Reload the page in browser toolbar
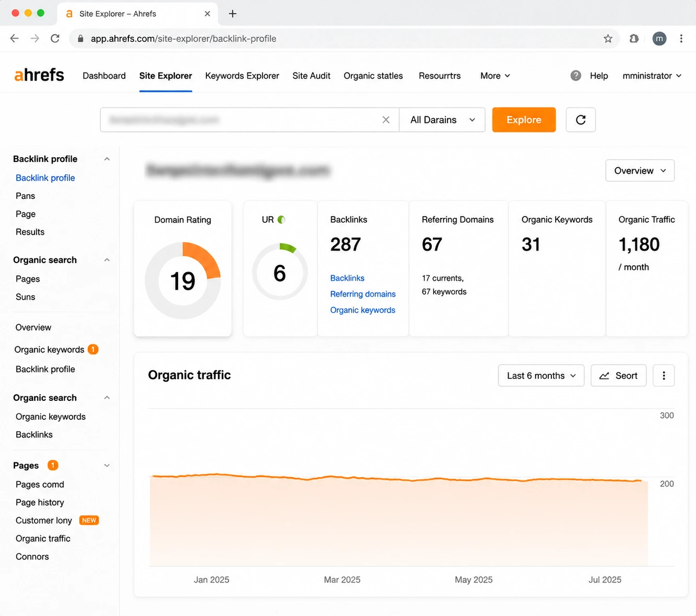 (55, 38)
